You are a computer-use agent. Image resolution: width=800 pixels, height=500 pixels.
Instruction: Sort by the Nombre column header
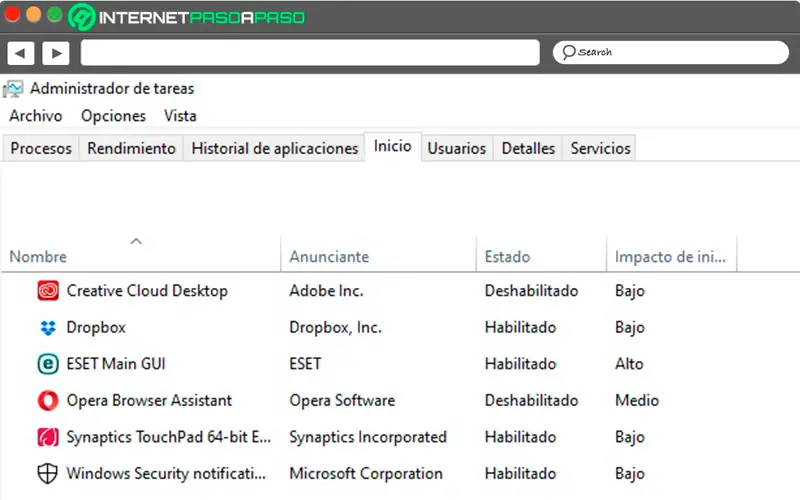click(x=141, y=257)
